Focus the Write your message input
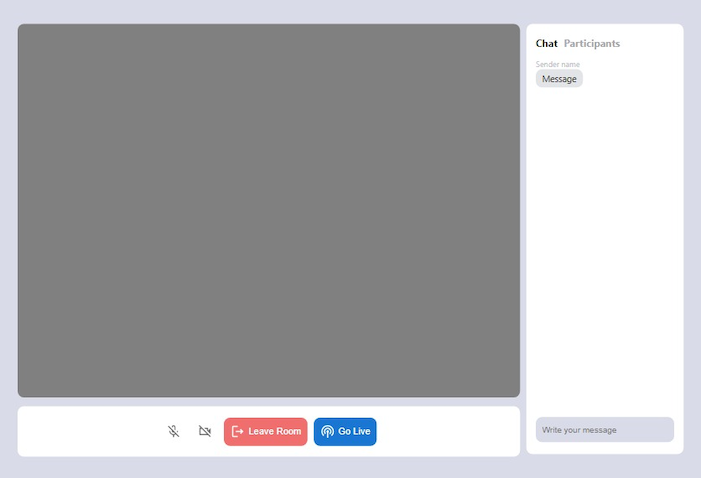The image size is (701, 478). point(604,430)
